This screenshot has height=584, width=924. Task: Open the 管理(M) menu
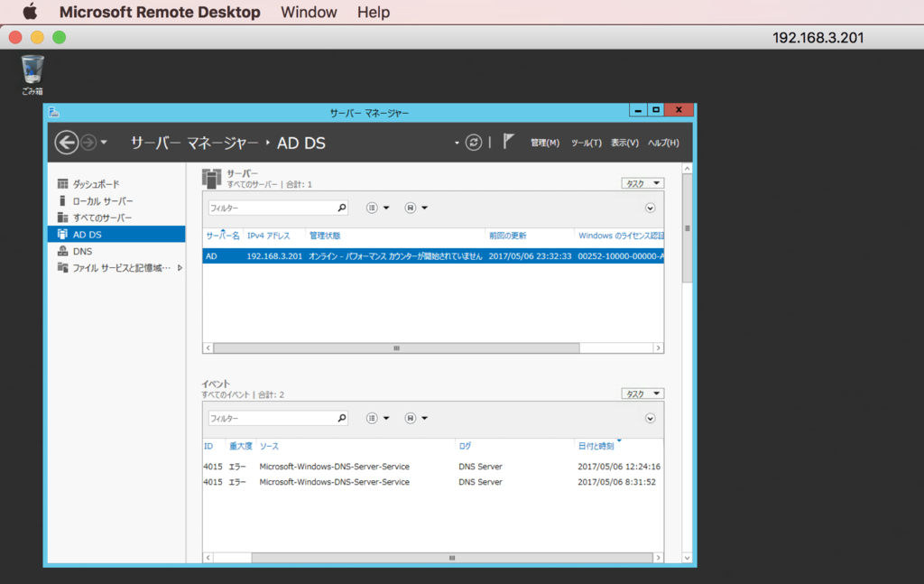(x=544, y=143)
